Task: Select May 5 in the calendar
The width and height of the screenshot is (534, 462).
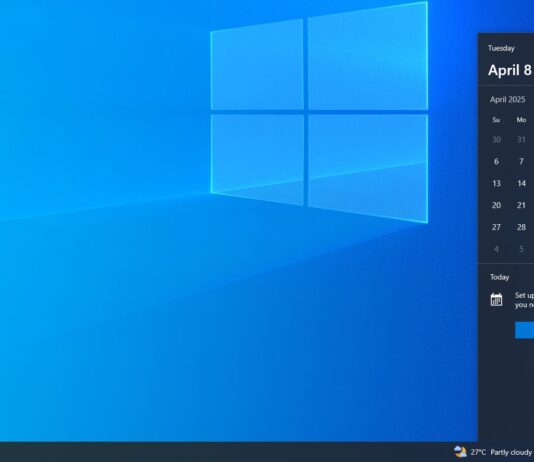Action: pos(521,249)
